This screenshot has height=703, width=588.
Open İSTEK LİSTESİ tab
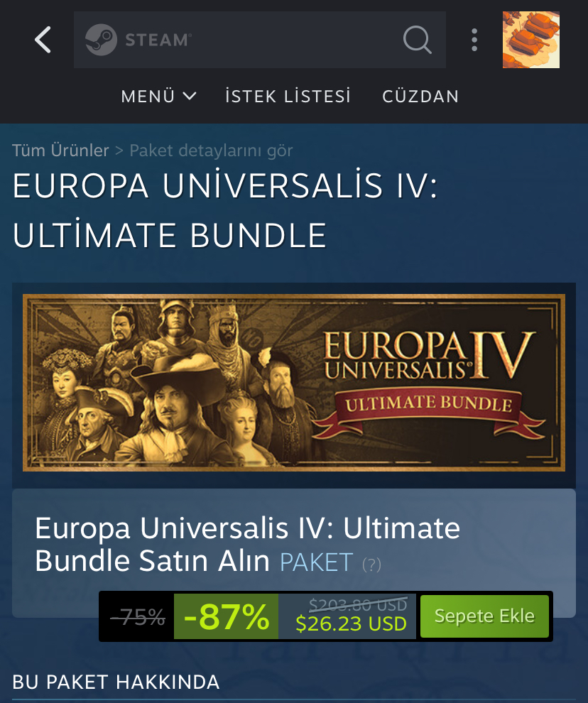click(288, 97)
